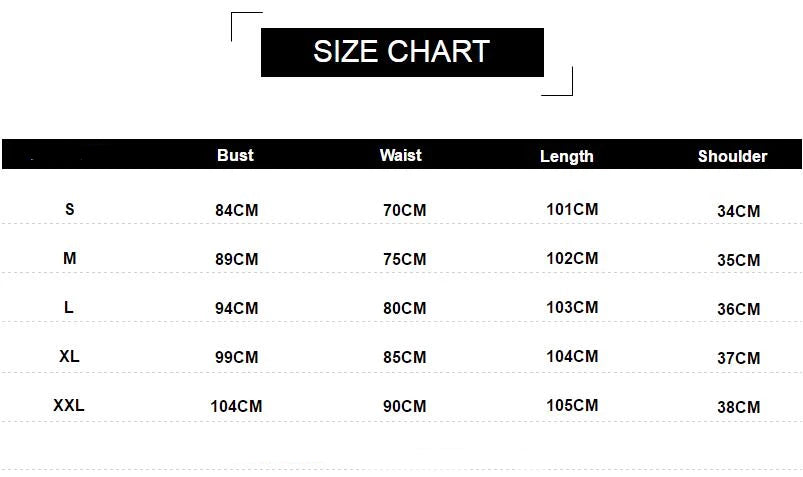Click the 90CM waist value
Image resolution: width=803 pixels, height=477 pixels.
coord(404,406)
